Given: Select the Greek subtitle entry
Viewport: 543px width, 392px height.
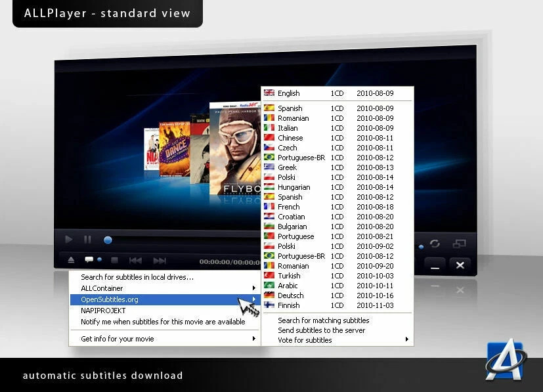Looking at the screenshot, I should (337, 167).
